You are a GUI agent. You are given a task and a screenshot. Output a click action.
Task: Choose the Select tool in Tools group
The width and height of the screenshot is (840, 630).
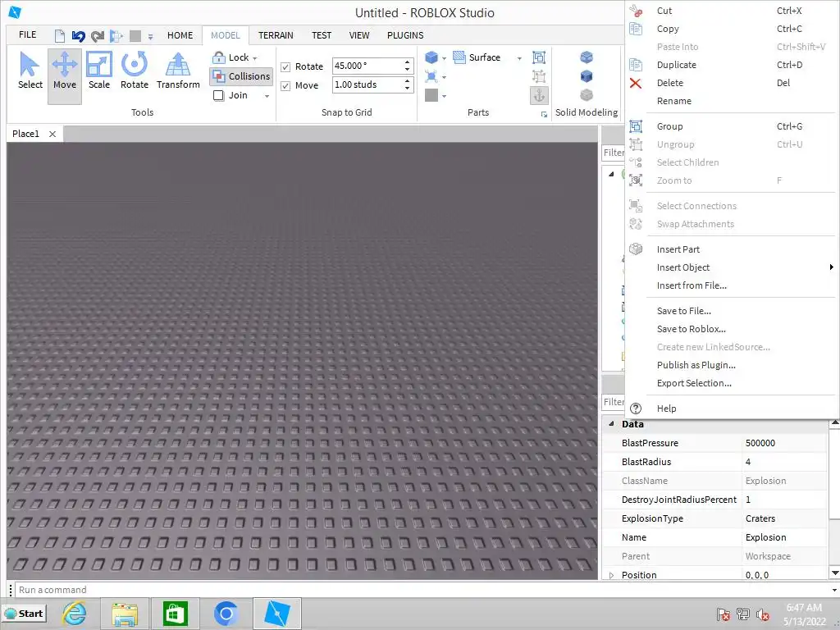[30, 71]
